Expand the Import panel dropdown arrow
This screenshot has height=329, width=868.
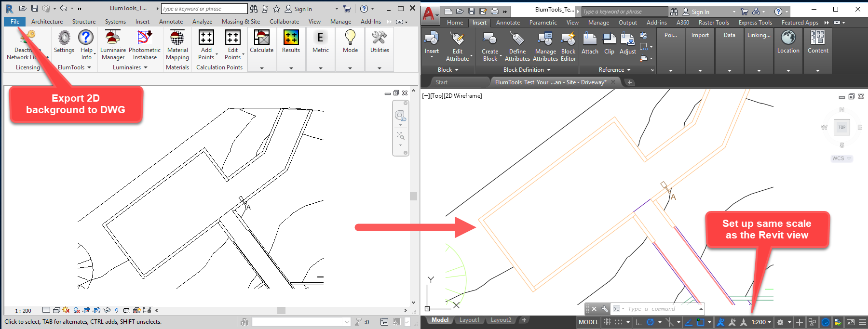[x=700, y=70]
